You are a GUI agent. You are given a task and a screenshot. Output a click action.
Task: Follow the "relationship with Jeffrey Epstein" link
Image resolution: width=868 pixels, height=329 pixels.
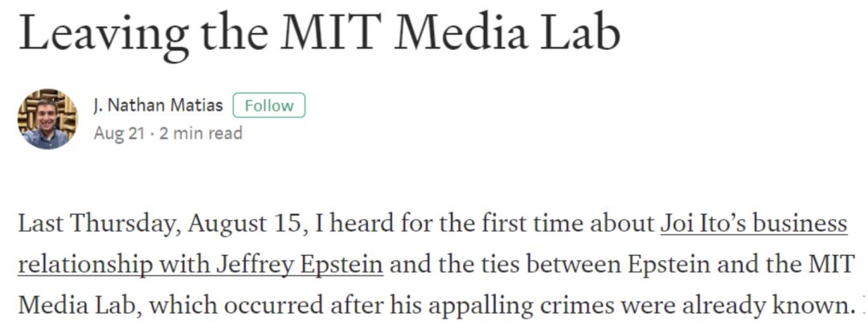200,264
